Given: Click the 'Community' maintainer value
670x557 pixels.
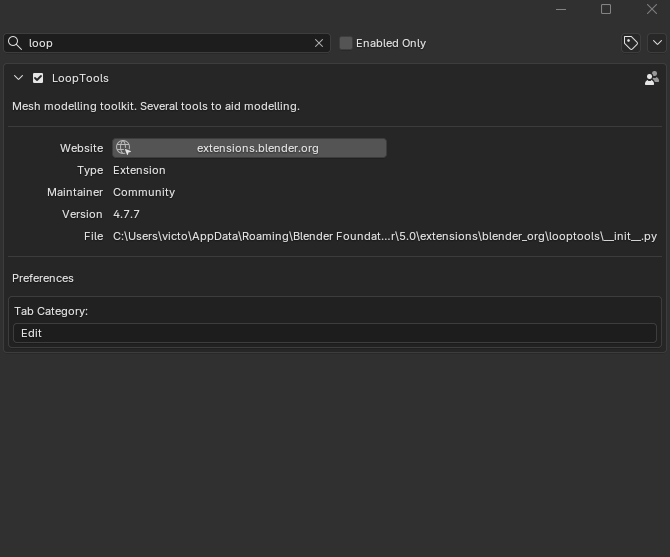Looking at the screenshot, I should point(144,192).
